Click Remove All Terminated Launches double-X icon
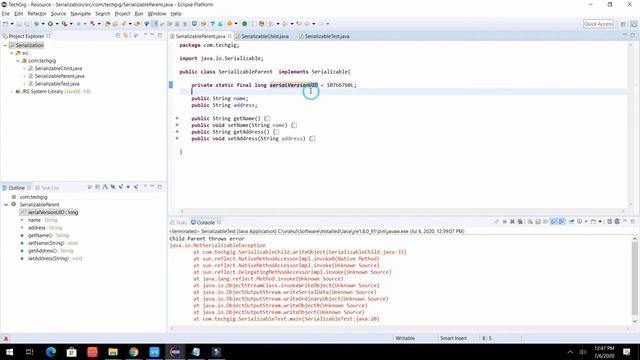 click(x=520, y=221)
